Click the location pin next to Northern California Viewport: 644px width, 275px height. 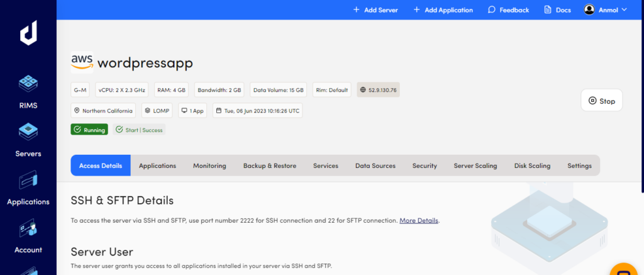point(77,111)
